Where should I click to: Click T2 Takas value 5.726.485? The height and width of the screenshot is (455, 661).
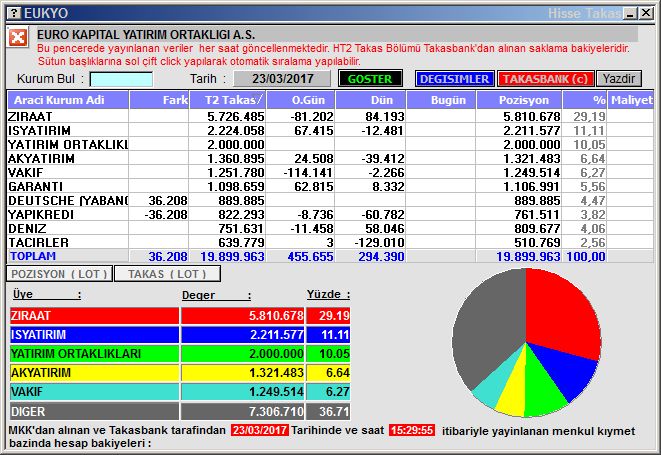coord(236,116)
